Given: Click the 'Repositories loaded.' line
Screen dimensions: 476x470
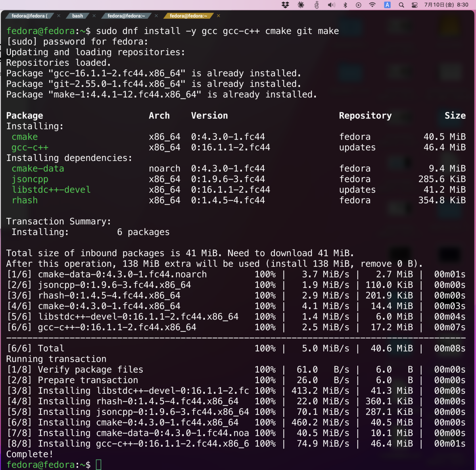Looking at the screenshot, I should [59, 63].
